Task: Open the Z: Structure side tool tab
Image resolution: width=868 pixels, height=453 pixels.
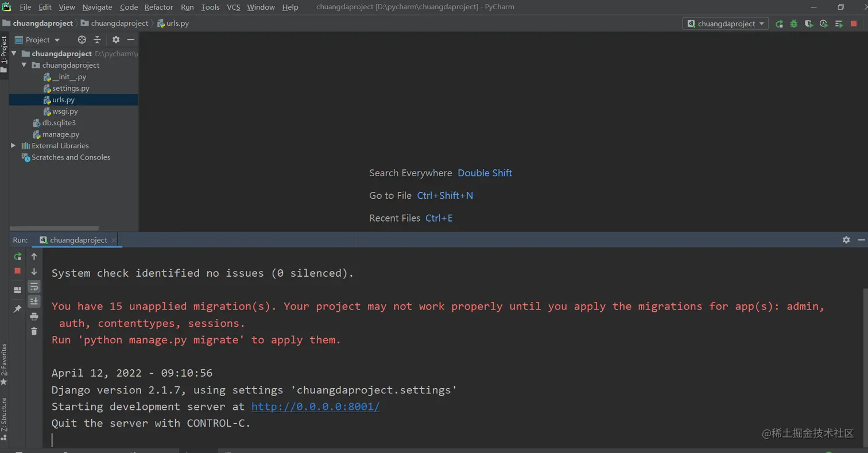Action: click(x=4, y=419)
